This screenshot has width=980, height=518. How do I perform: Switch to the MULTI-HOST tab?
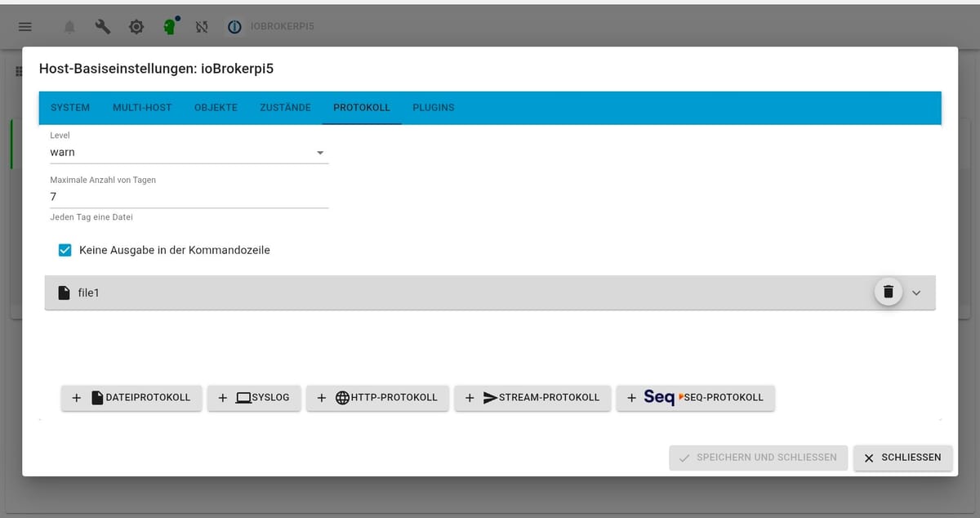click(x=142, y=108)
